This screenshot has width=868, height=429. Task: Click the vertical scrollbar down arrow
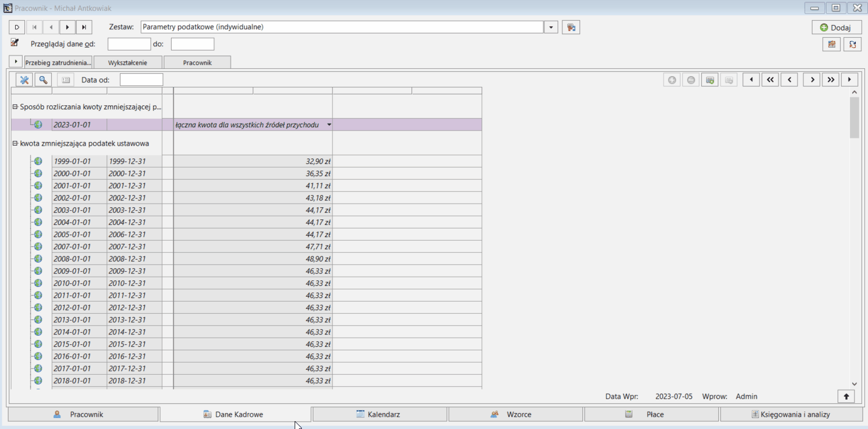pyautogui.click(x=855, y=384)
